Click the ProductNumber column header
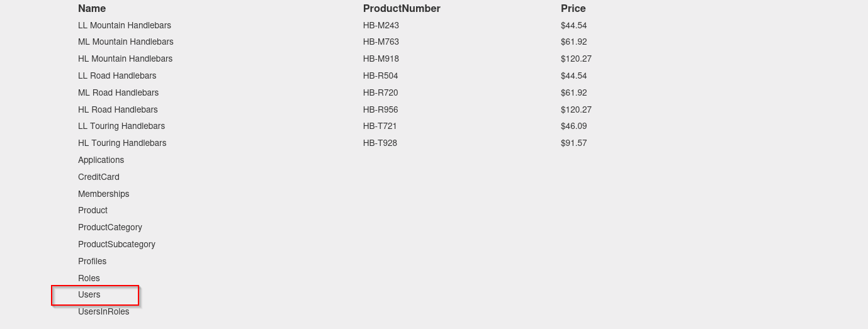The width and height of the screenshot is (868, 329). pyautogui.click(x=402, y=8)
